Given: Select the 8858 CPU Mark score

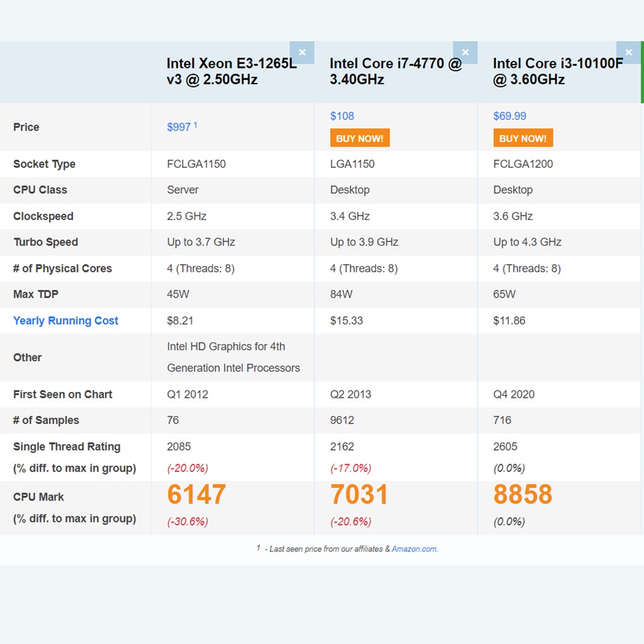Looking at the screenshot, I should (x=523, y=494).
